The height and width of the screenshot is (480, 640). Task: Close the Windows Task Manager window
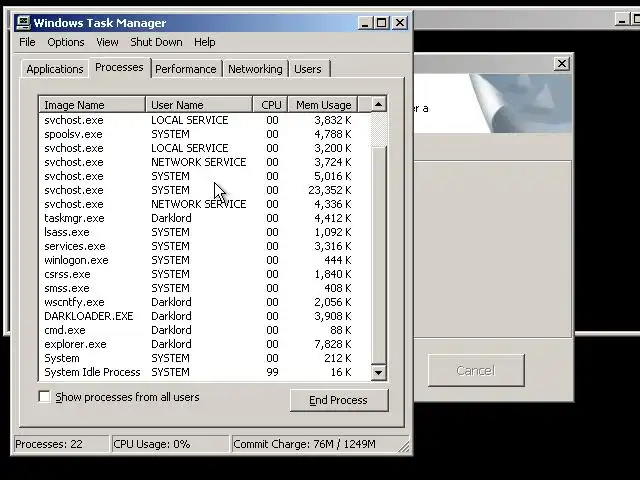400,23
